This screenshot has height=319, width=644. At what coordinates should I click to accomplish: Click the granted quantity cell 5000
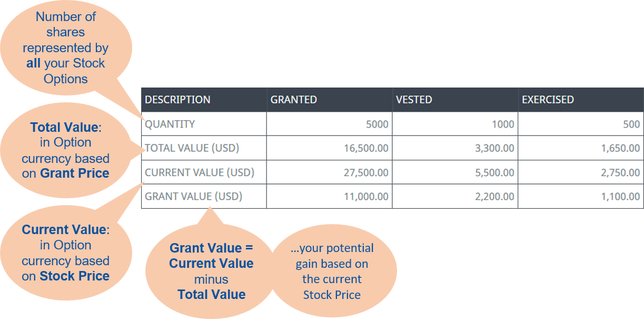(377, 124)
